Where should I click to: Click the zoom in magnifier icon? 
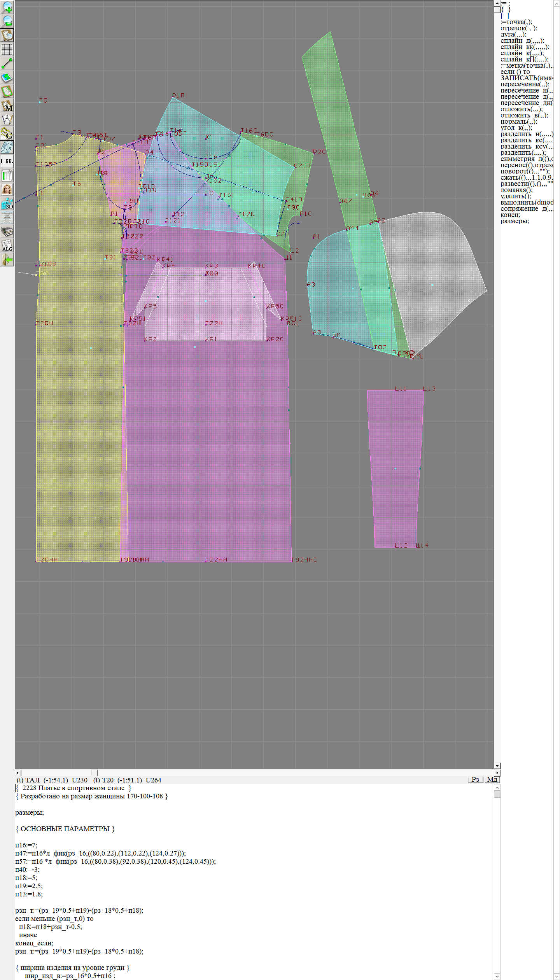pyautogui.click(x=7, y=7)
